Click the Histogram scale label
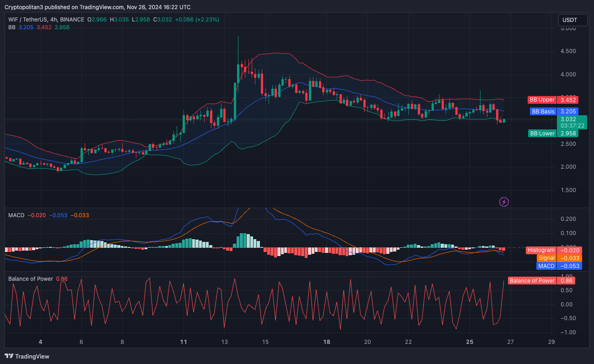Screen dimensions: 594x364 tap(541, 250)
